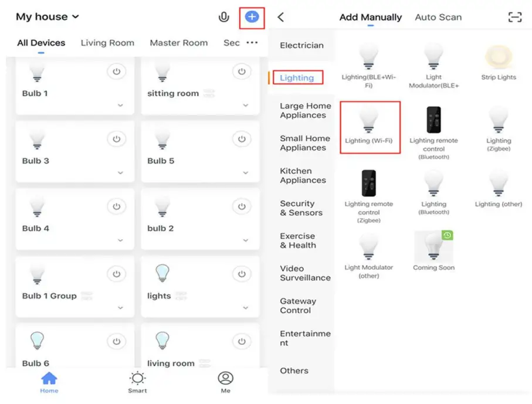Screen dimensions: 532x404
Task: Tap the scan icon at top right
Action: coord(514,17)
